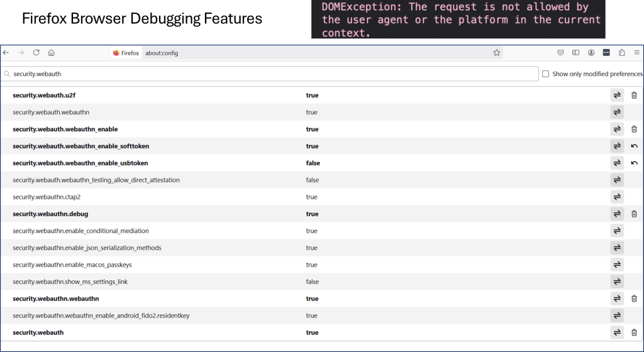Toggle security.webauthn.ctap2 preference
This screenshot has width=644, height=352.
click(x=617, y=197)
